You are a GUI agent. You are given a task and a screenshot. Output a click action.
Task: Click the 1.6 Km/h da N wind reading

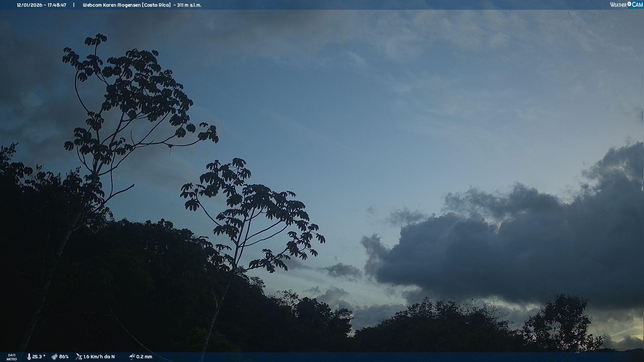click(99, 357)
